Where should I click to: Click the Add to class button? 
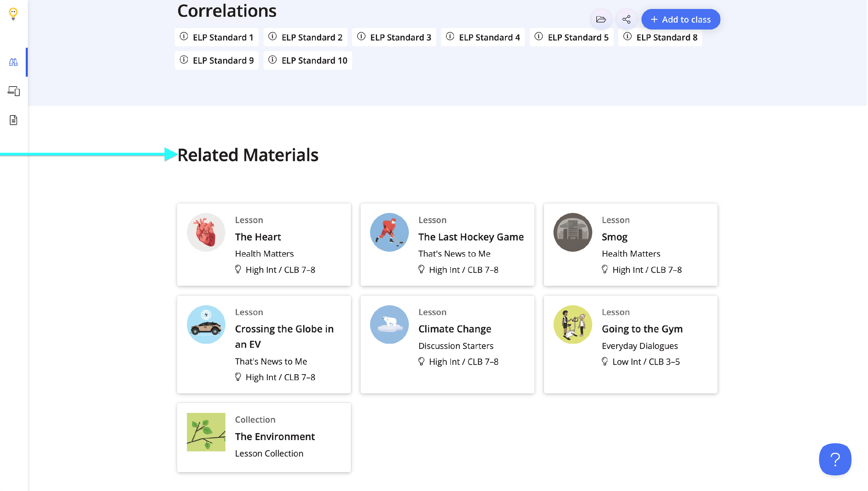[681, 19]
